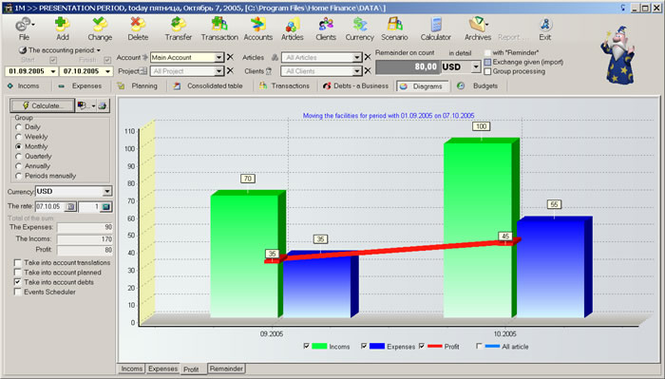The height and width of the screenshot is (379, 665).
Task: Open the All Articles dropdown
Action: pos(357,57)
